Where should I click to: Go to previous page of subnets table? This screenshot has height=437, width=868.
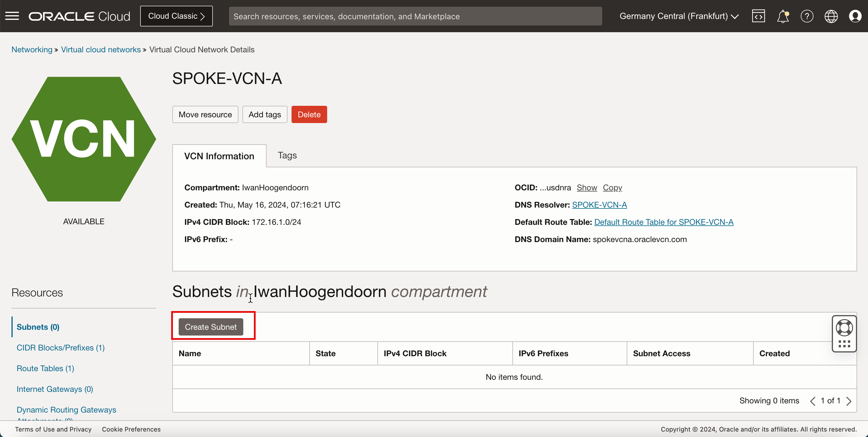(813, 401)
